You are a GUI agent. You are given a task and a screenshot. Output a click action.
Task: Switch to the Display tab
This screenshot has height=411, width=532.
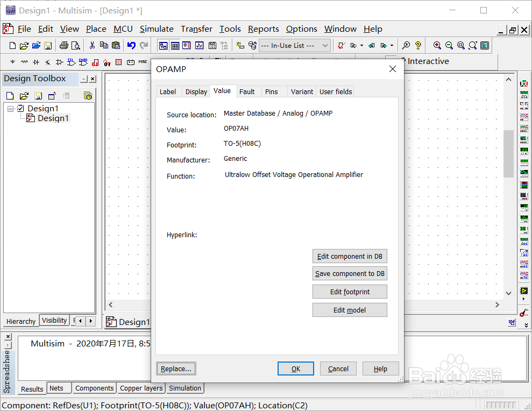196,91
